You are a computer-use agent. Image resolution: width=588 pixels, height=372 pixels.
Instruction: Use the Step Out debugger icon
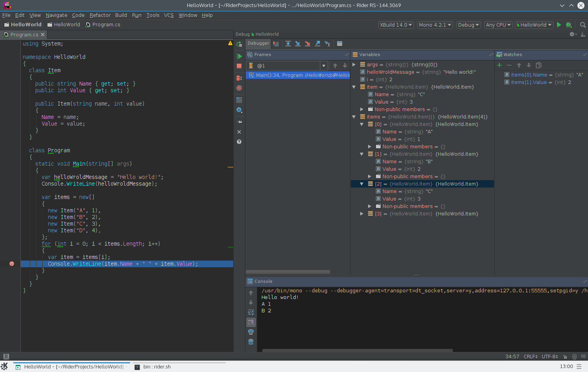click(x=318, y=44)
